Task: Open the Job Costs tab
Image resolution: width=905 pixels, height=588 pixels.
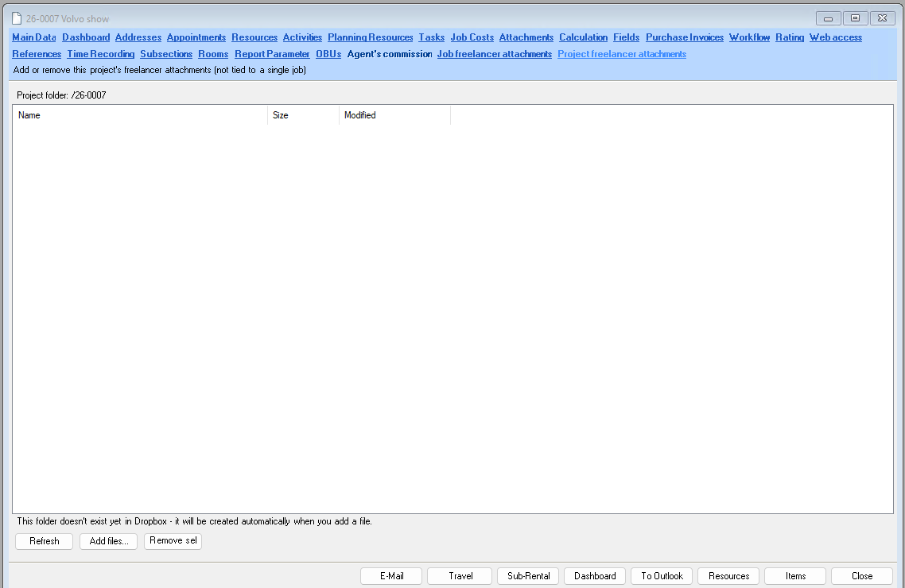Action: click(472, 37)
